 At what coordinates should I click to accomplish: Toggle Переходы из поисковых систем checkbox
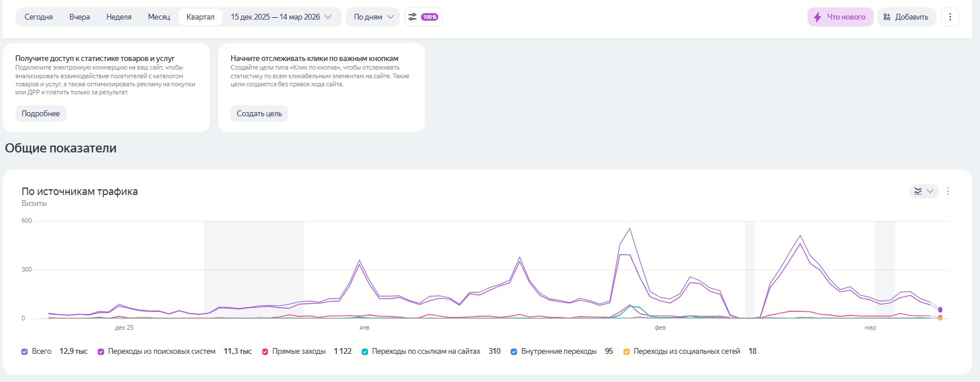pos(101,352)
